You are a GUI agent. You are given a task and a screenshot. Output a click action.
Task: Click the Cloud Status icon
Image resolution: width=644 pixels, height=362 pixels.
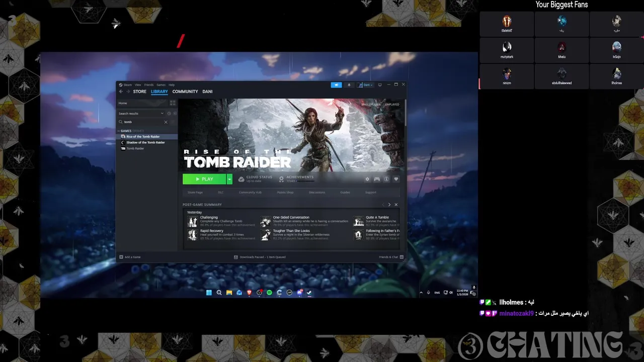[242, 179]
